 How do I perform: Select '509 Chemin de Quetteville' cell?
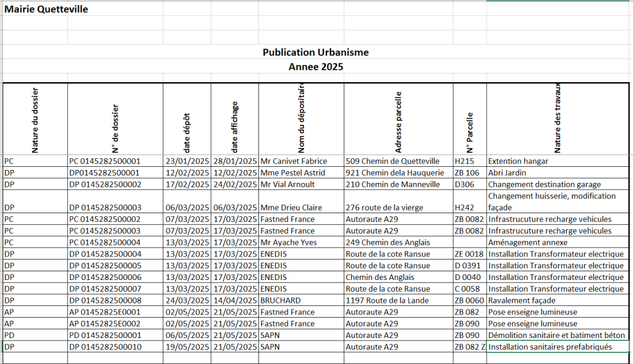(399, 161)
